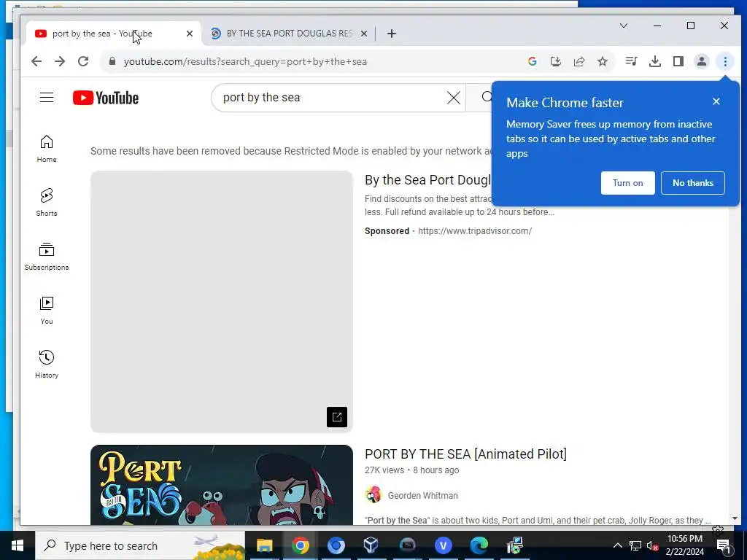Click the Google icon in address bar
This screenshot has width=747, height=560.
click(532, 61)
